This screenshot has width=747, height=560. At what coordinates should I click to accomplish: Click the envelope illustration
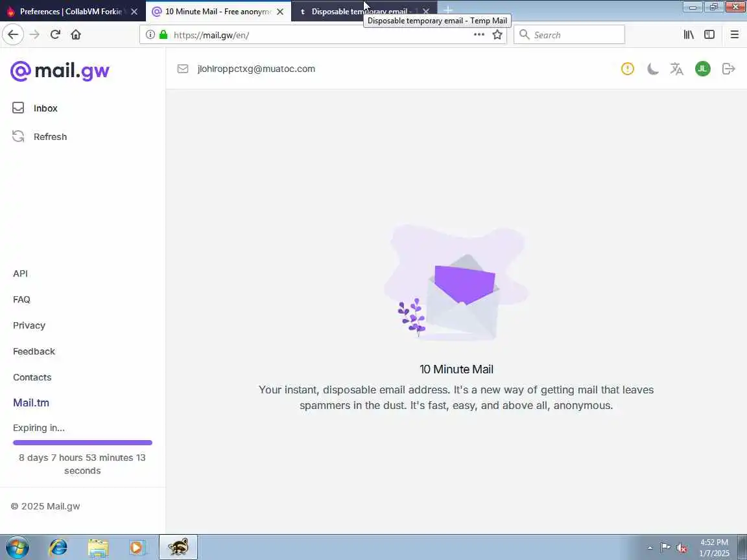pos(456,283)
